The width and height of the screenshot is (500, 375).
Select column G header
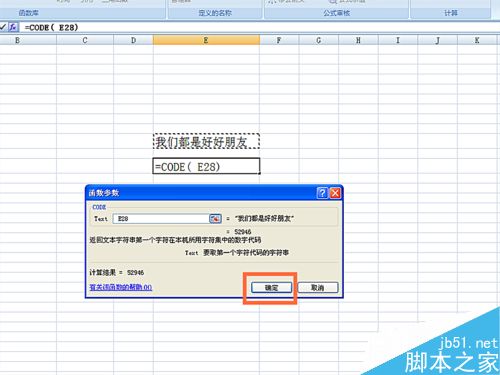[319, 40]
